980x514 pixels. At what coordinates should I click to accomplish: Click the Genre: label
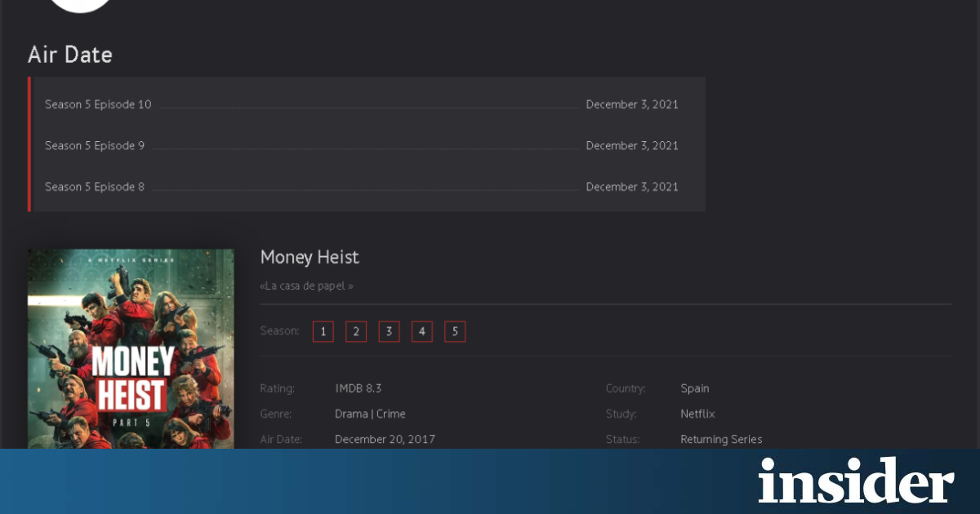tap(276, 414)
